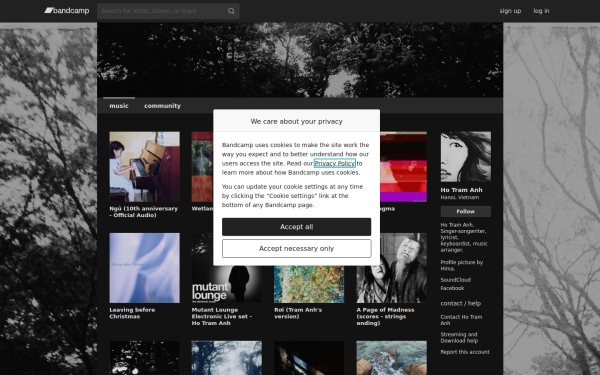Open the Facebook link
Image resolution: width=600 pixels, height=375 pixels.
point(452,288)
